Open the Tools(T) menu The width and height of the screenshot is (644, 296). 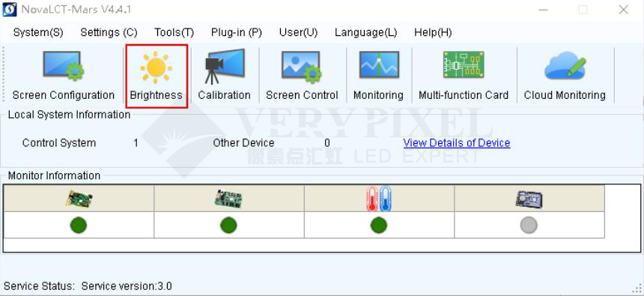tap(174, 32)
